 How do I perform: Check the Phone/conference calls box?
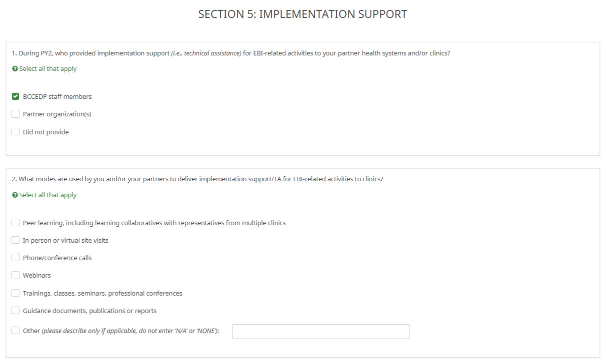point(15,258)
